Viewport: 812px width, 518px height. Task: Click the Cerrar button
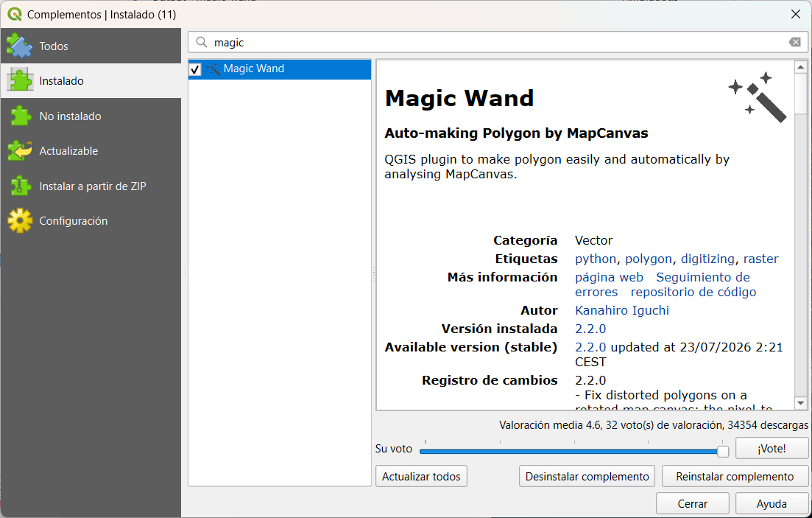tap(693, 503)
